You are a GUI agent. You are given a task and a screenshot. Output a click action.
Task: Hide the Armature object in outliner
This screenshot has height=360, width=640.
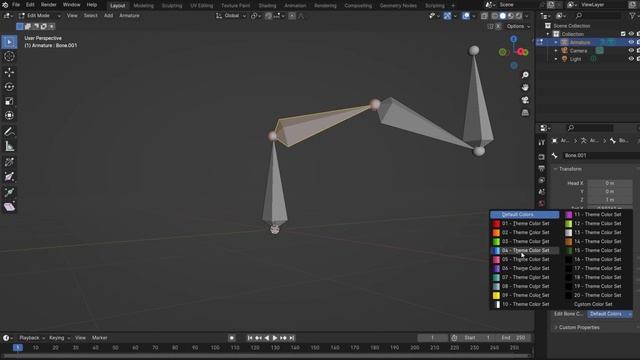click(x=631, y=42)
